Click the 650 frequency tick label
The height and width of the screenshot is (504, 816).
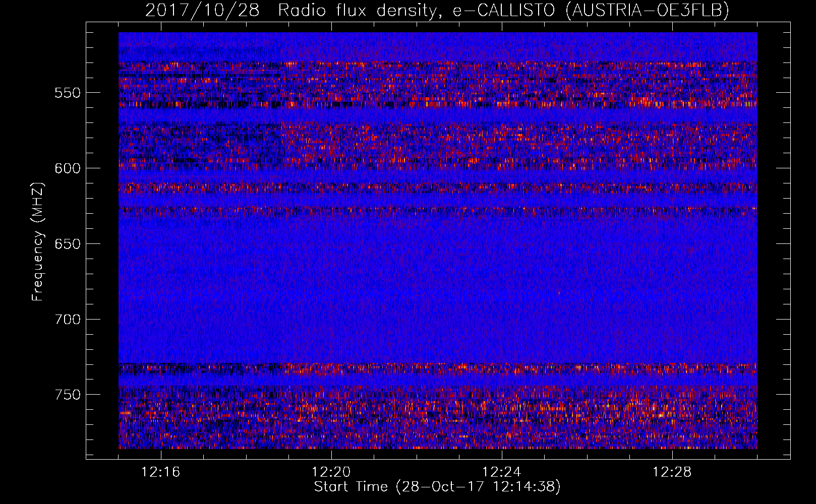[x=68, y=244]
